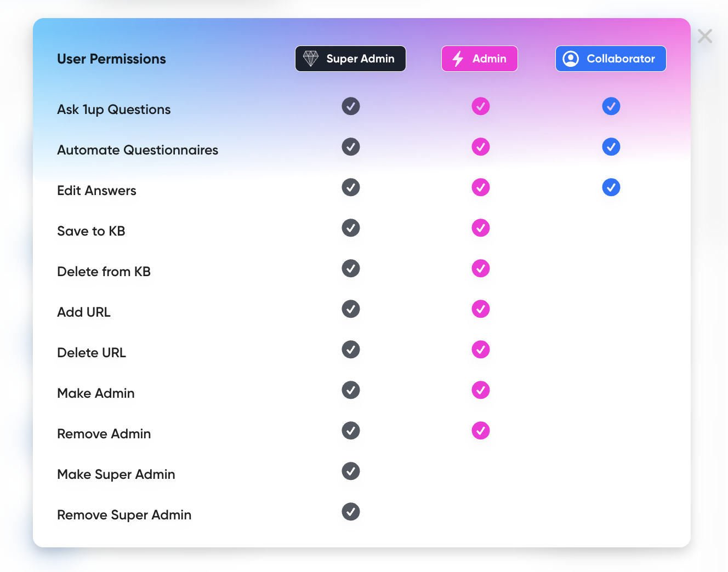Image resolution: width=728 pixels, height=572 pixels.
Task: Click the Admin lightning bolt icon
Action: pos(458,59)
